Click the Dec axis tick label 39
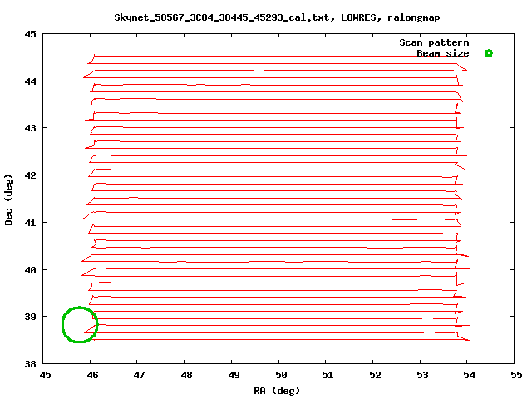This screenshot has width=532, height=399. point(30,317)
